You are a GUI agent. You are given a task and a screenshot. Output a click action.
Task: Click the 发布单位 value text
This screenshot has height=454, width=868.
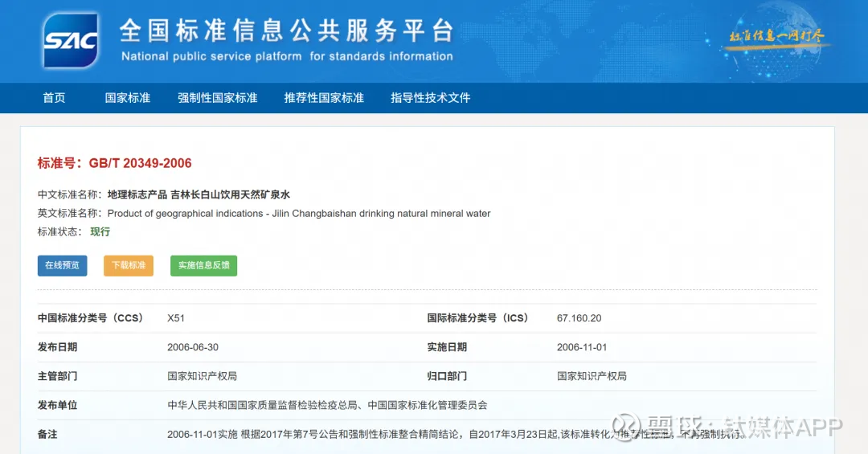[x=327, y=405]
